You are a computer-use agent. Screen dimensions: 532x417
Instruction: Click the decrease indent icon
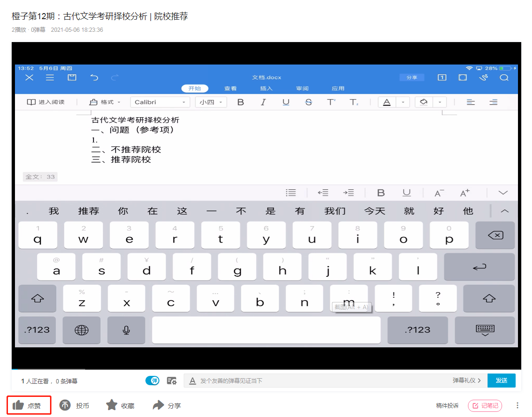tap(323, 193)
